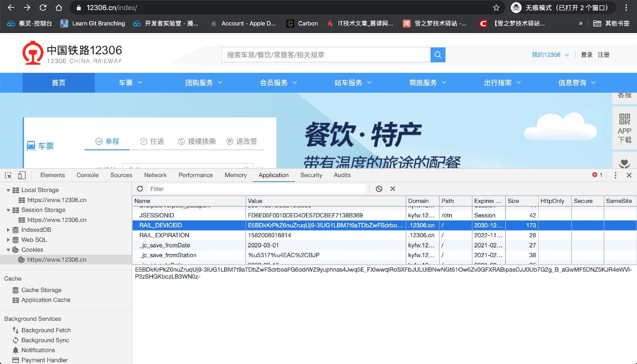Click the refresh cookies icon beside Filter
This screenshot has width=637, height=364.
(x=140, y=189)
